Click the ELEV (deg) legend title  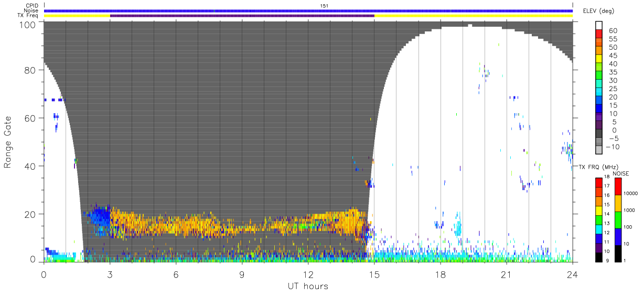click(x=598, y=11)
